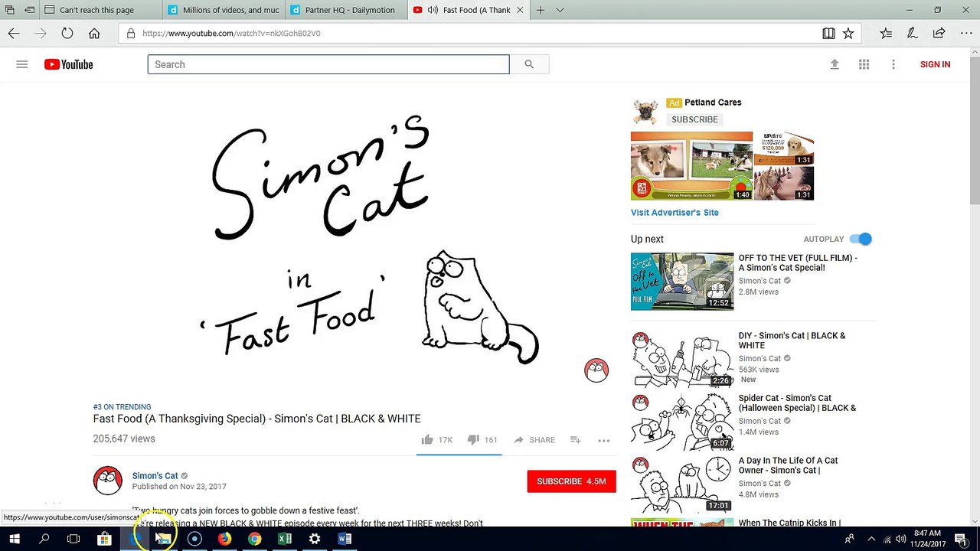Open the Simon's Cat channel name link
The image size is (980, 551).
pyautogui.click(x=155, y=476)
